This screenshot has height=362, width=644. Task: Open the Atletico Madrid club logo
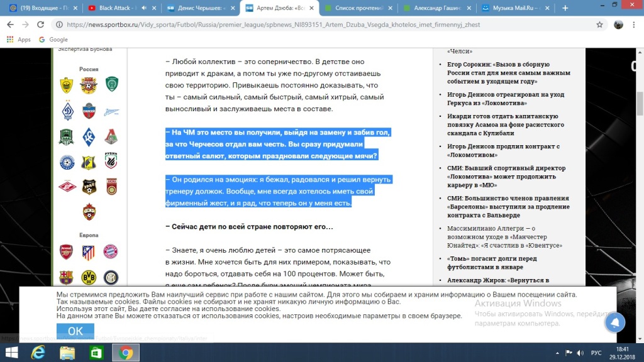[x=88, y=253]
